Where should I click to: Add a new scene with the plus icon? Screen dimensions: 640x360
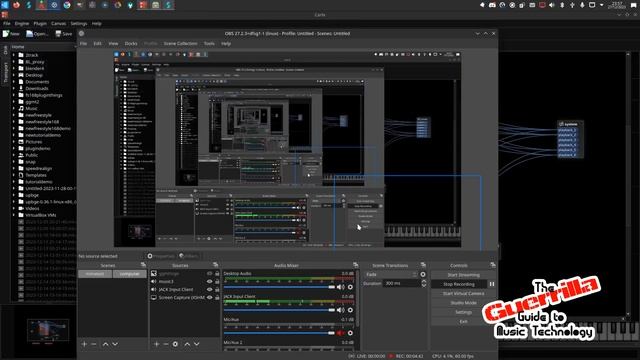(84, 344)
